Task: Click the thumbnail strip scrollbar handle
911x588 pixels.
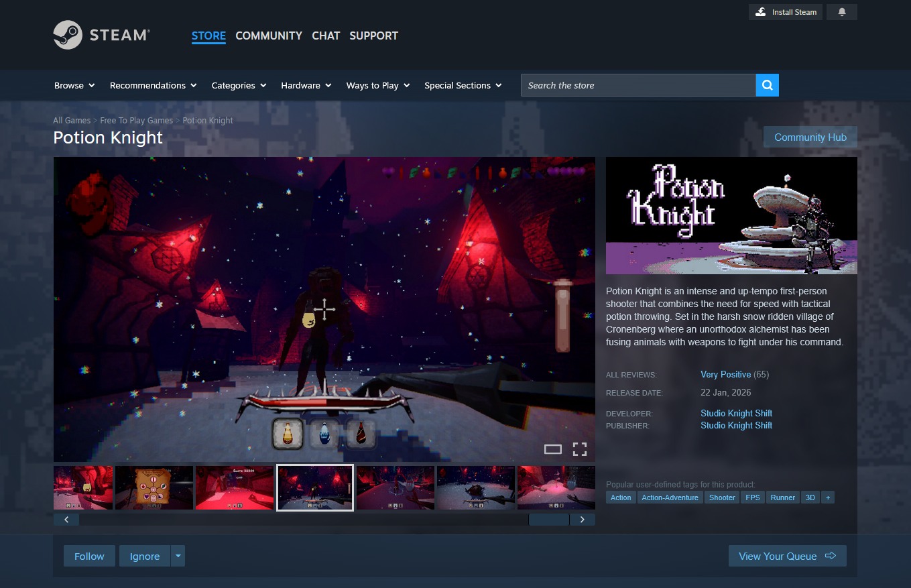Action: point(548,520)
